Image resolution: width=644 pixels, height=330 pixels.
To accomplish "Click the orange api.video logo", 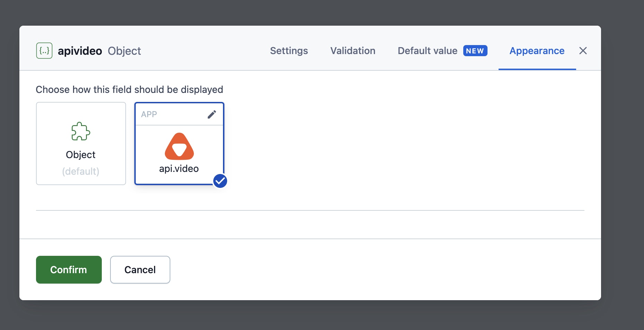I will (179, 146).
